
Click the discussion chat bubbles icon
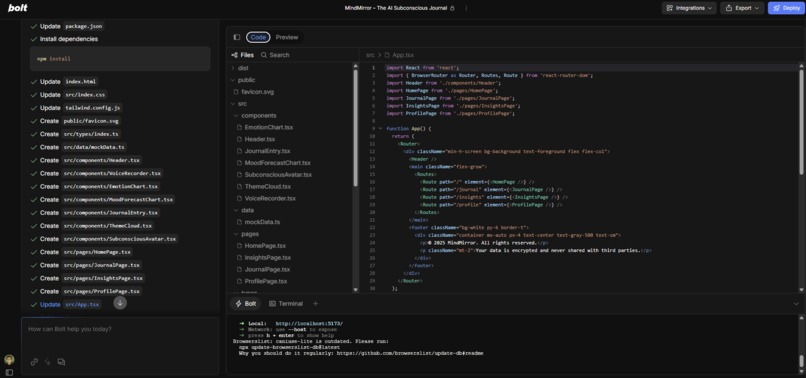(x=61, y=362)
